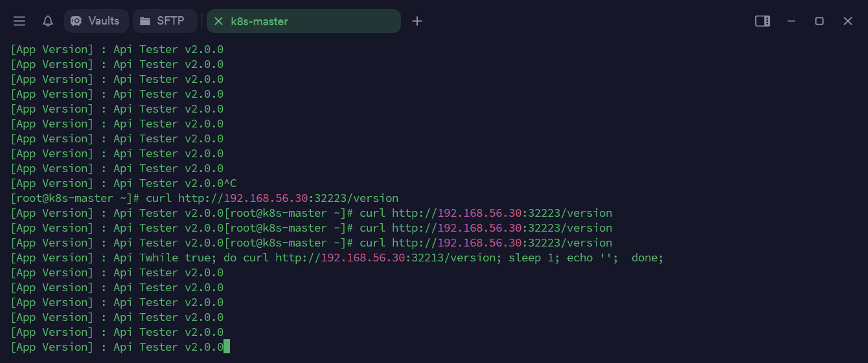Add a new tab with the plus icon
This screenshot has height=363, width=868.
(417, 21)
